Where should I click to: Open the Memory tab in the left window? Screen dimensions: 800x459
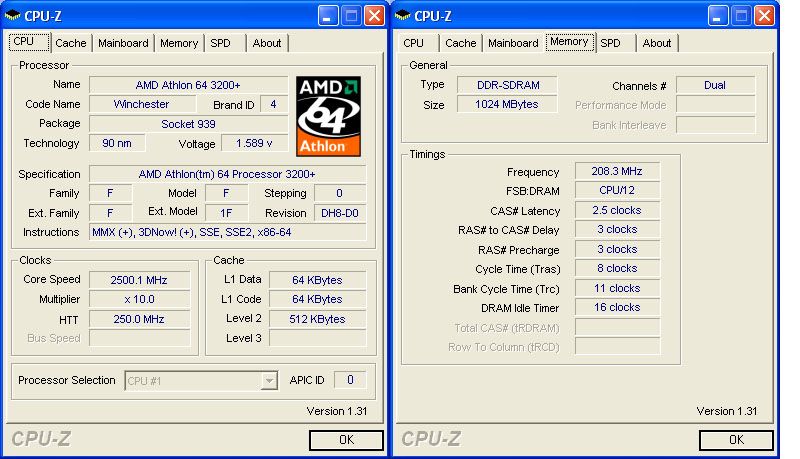click(179, 43)
